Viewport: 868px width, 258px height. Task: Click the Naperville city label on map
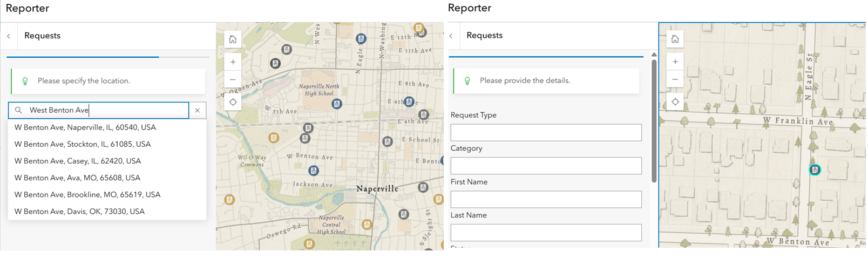377,189
